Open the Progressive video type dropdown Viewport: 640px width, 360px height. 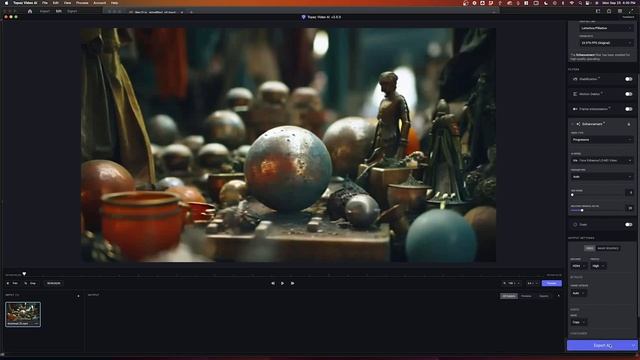(602, 140)
